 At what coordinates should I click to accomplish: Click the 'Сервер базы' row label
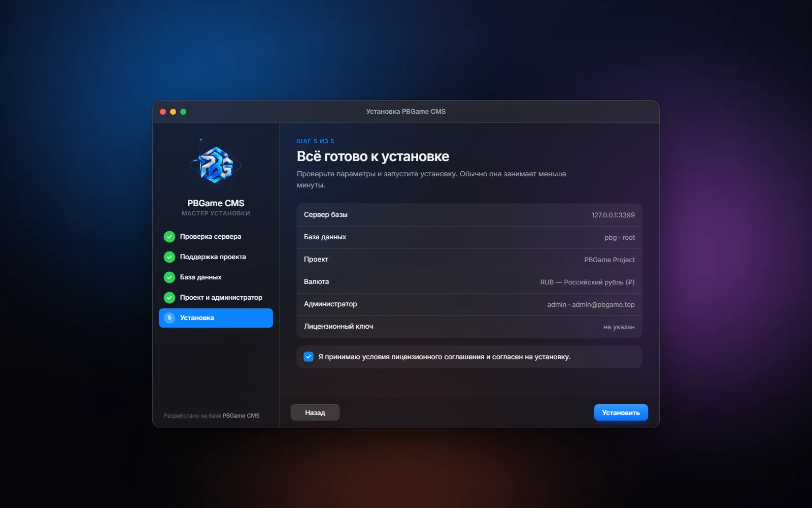(326, 214)
